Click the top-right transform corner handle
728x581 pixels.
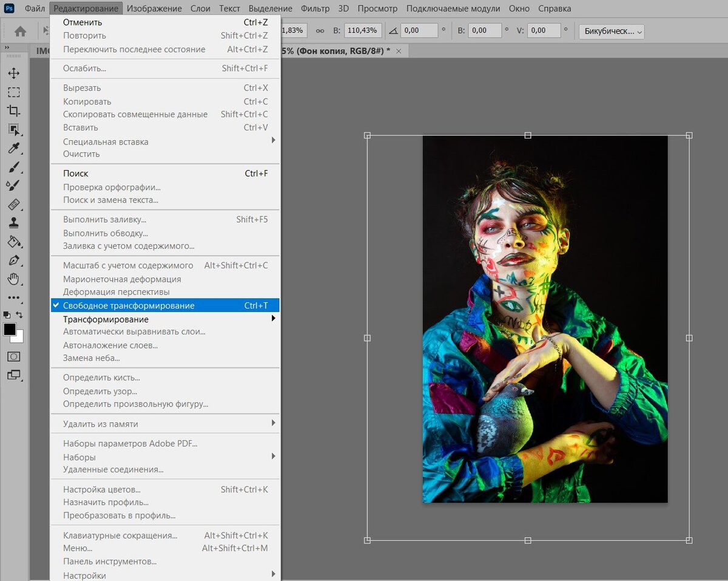[689, 135]
